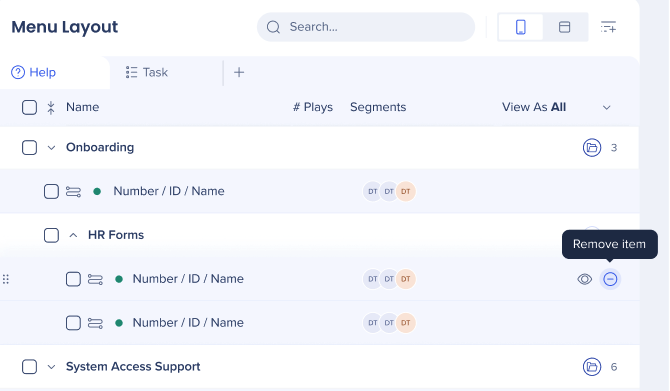Click the Onboarding folder icon
670x391 pixels.
592,148
